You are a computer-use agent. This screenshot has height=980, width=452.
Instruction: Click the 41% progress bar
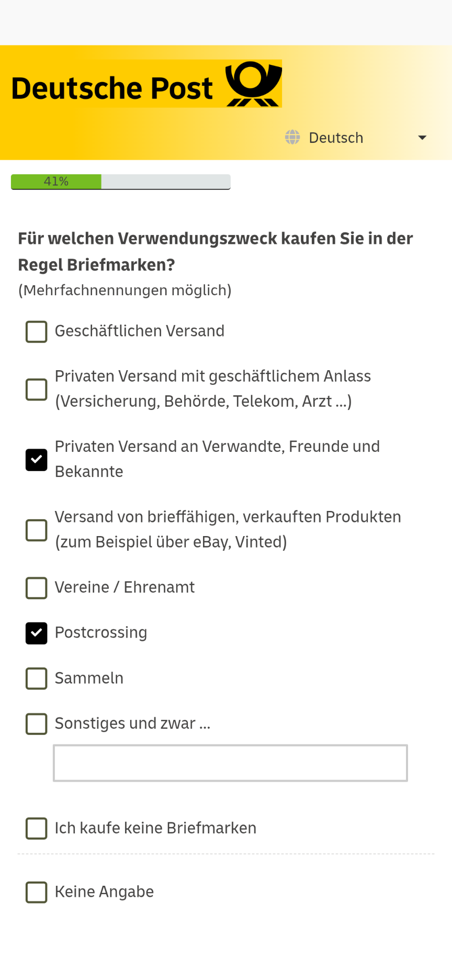120,182
